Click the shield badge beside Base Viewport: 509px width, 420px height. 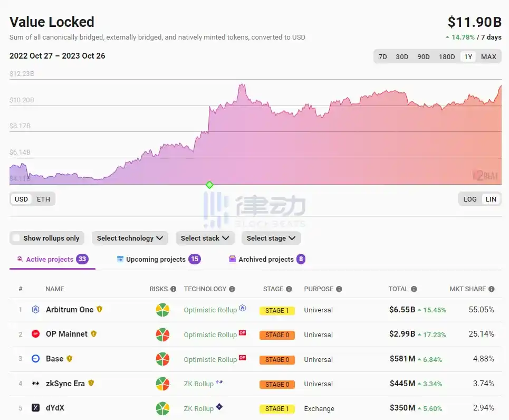click(x=69, y=359)
